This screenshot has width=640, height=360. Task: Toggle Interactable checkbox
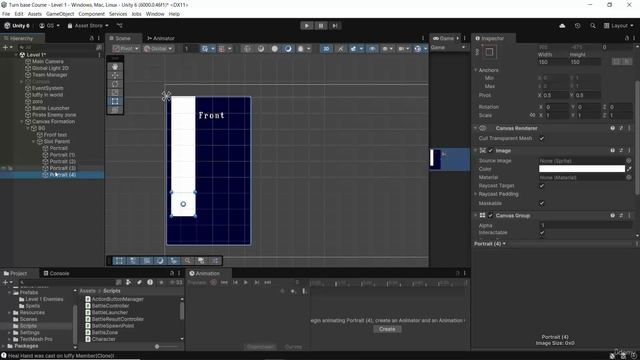click(x=542, y=233)
